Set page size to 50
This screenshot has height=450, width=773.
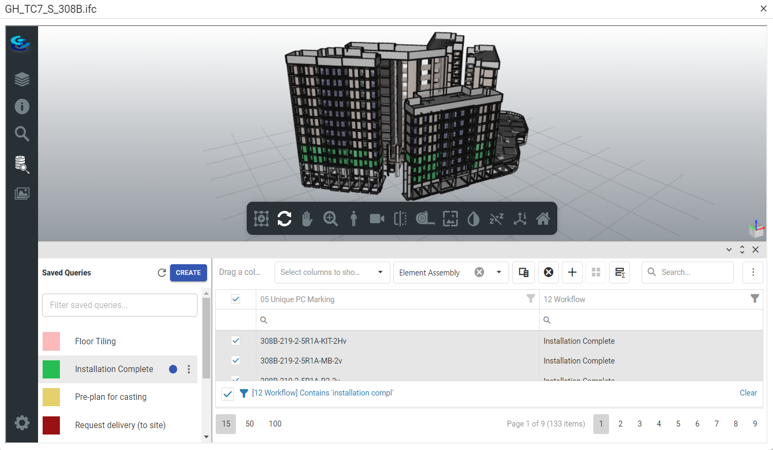[249, 424]
